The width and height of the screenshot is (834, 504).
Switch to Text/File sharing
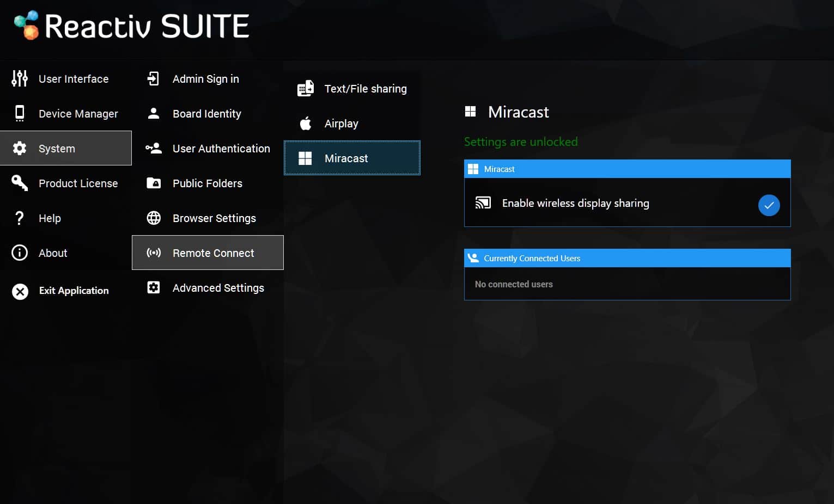point(352,89)
